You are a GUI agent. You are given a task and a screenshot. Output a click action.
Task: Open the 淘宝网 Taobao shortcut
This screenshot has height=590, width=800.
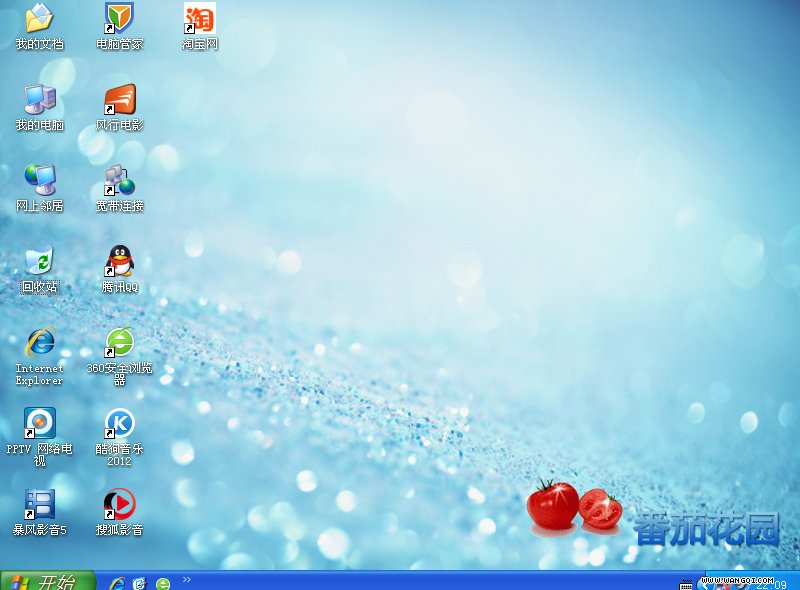pyautogui.click(x=199, y=18)
